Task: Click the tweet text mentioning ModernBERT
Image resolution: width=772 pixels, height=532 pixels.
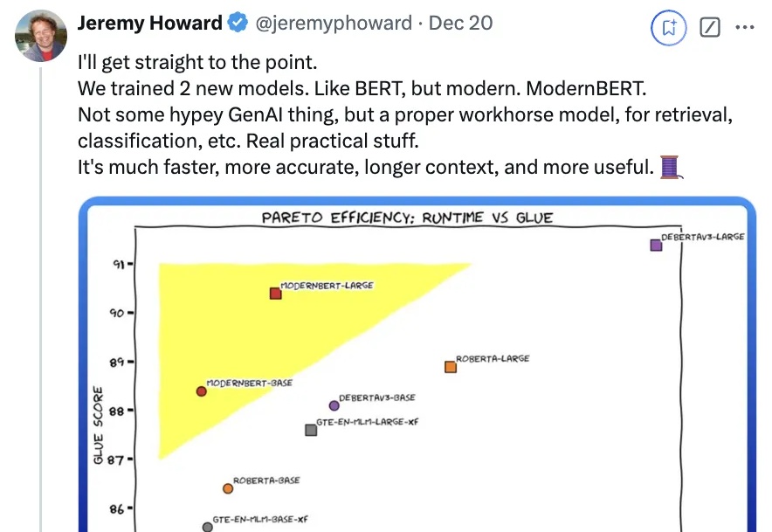Action: pyautogui.click(x=362, y=89)
